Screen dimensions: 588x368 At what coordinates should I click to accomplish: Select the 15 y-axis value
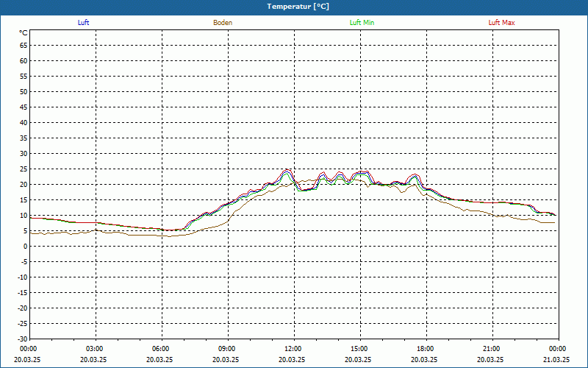24,199
